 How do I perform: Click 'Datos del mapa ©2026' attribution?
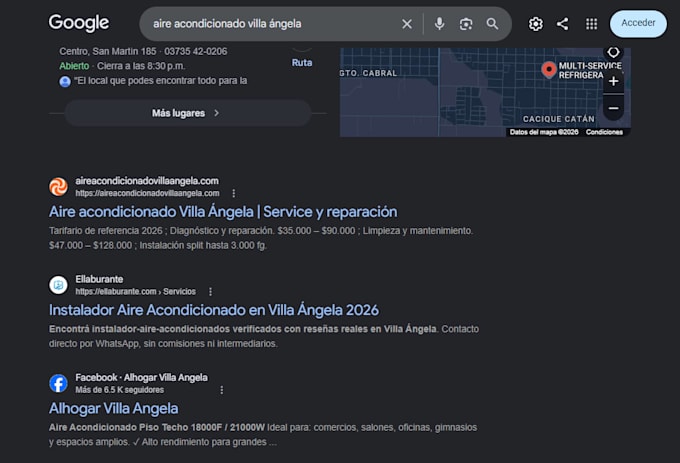[x=544, y=132]
